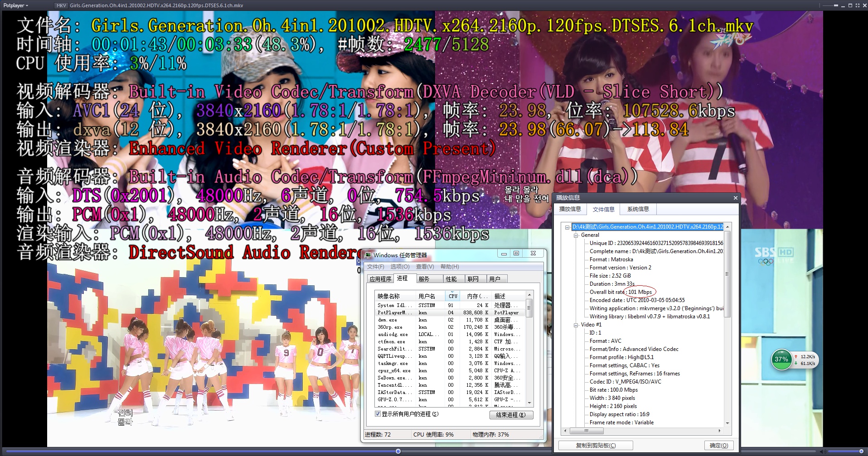The width and height of the screenshot is (868, 456).
Task: Click the 结束进程 button
Action: click(511, 415)
